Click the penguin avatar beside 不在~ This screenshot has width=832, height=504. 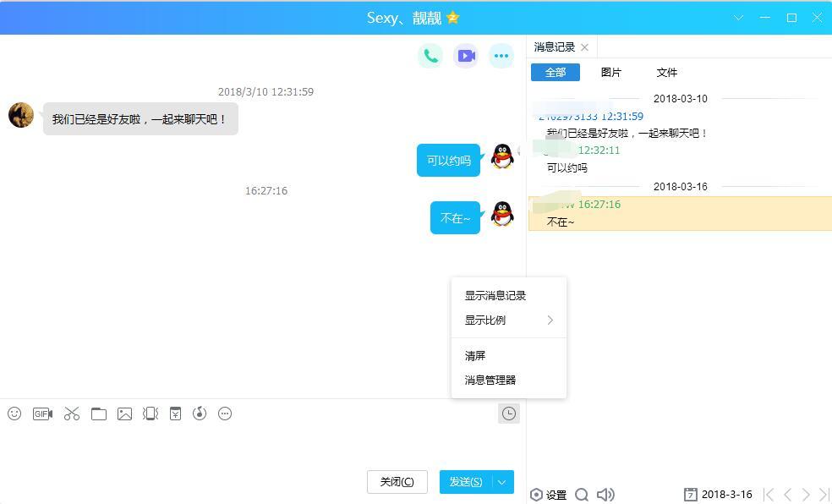pos(502,214)
